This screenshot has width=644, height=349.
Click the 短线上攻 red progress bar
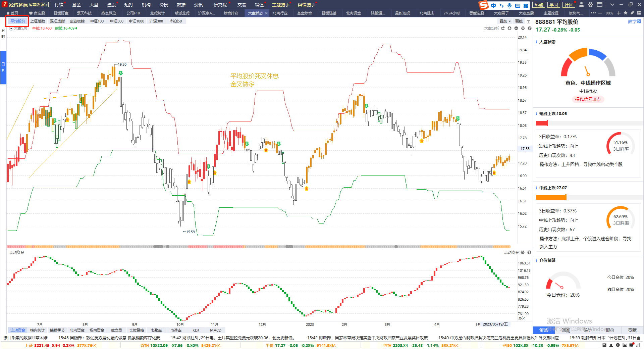click(x=542, y=123)
